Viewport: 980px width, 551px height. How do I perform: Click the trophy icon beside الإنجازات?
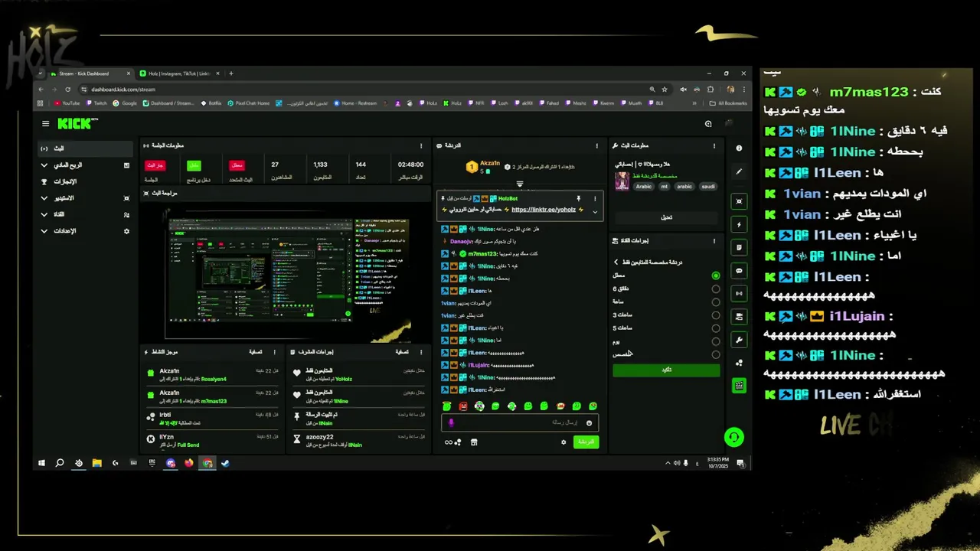coord(44,181)
